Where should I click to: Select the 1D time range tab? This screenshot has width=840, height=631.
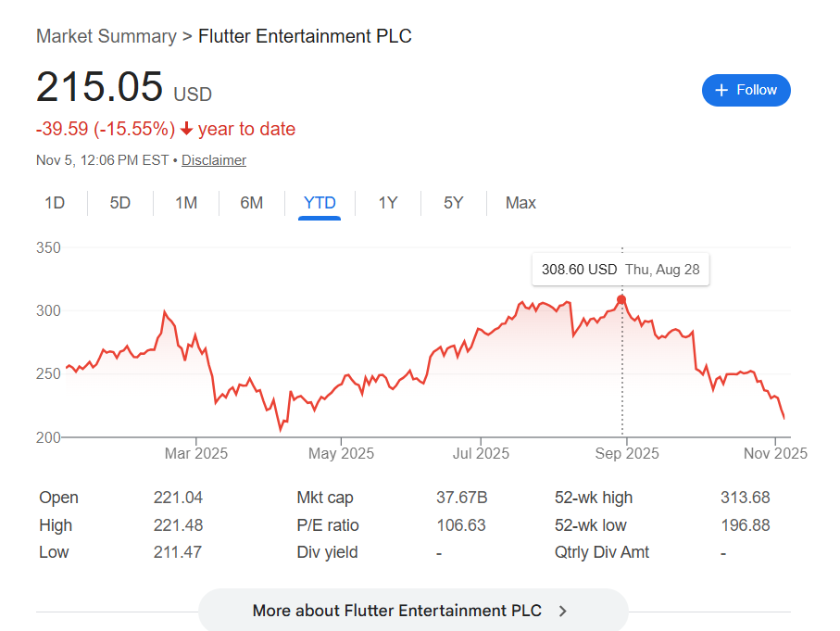pyautogui.click(x=55, y=203)
